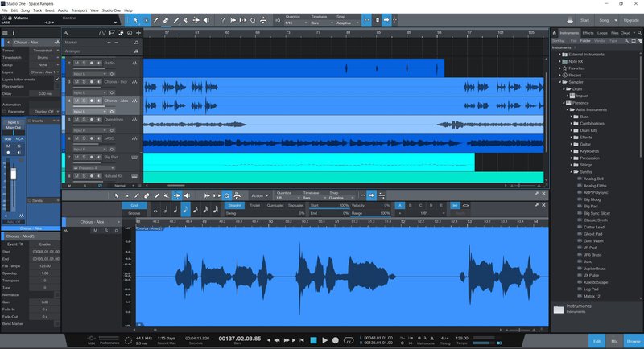Click the wrench settings icon above track list
The height and width of the screenshot is (349, 644).
[66, 33]
